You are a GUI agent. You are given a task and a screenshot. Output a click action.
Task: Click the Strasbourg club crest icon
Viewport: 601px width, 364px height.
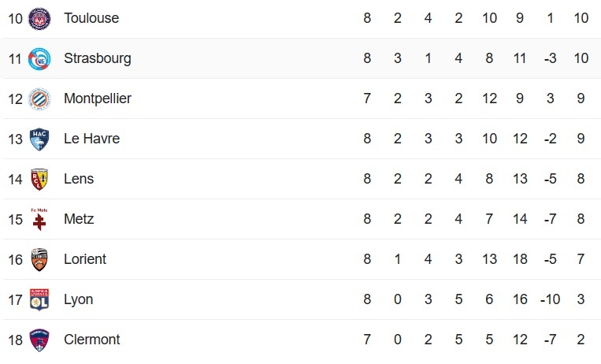pyautogui.click(x=39, y=58)
